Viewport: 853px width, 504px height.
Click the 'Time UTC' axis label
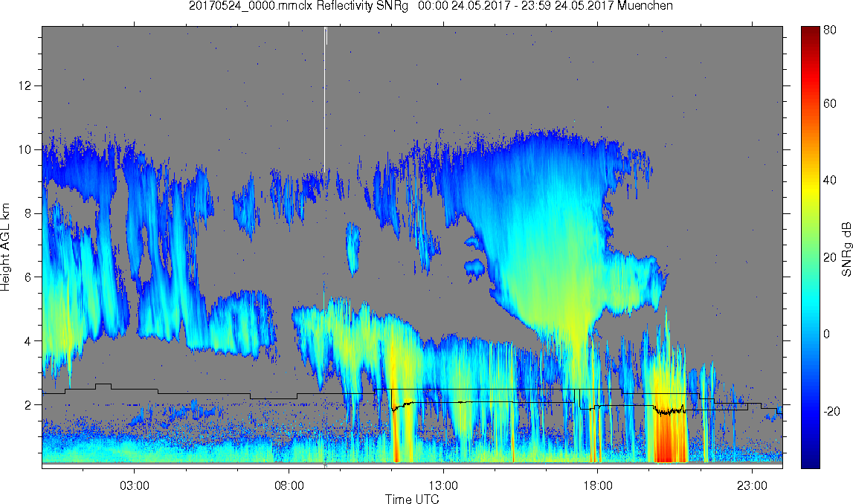pos(412,499)
